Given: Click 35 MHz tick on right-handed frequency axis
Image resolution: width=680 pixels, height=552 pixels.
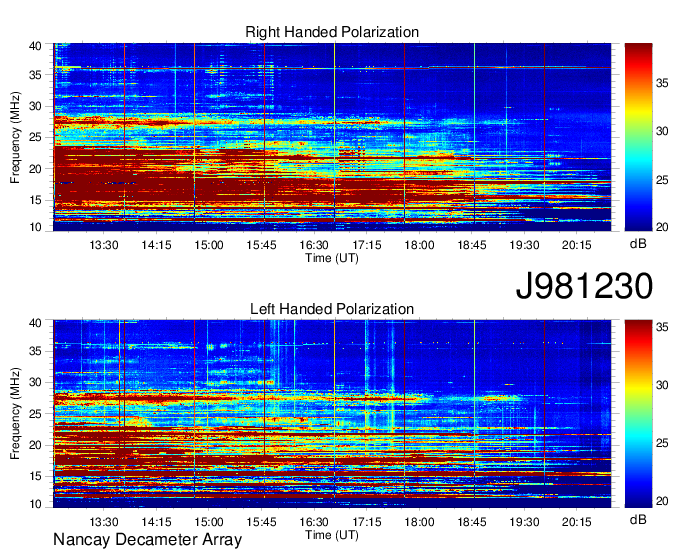Looking at the screenshot, I should coord(35,75).
